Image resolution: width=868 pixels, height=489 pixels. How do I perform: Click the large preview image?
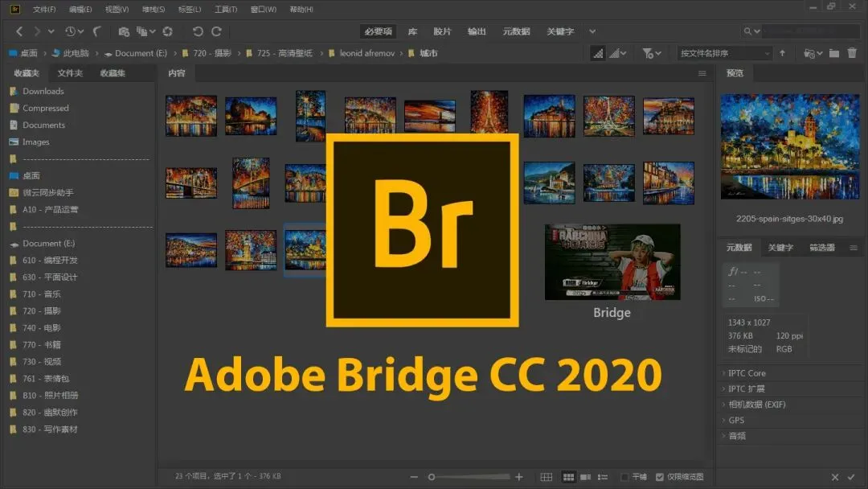tap(790, 146)
